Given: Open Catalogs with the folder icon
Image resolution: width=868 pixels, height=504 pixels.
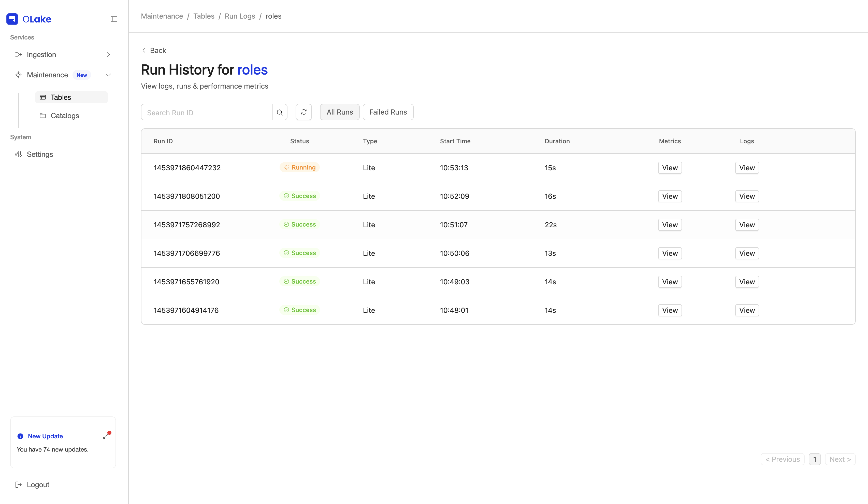Looking at the screenshot, I should (x=43, y=116).
